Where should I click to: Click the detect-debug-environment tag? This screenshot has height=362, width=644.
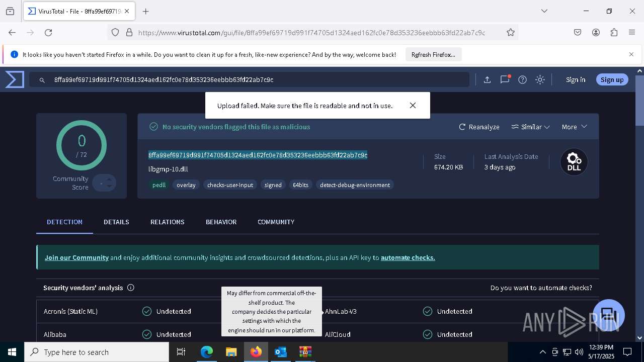pos(355,185)
